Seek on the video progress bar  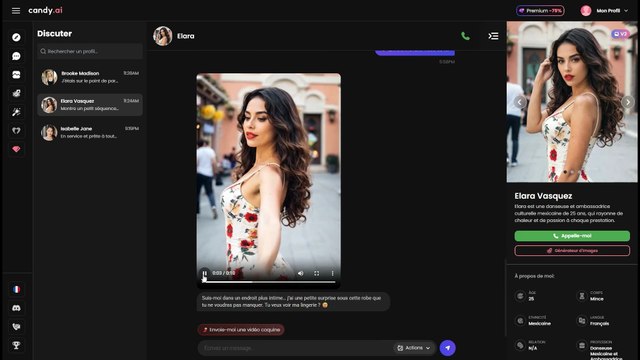pyautogui.click(x=269, y=282)
